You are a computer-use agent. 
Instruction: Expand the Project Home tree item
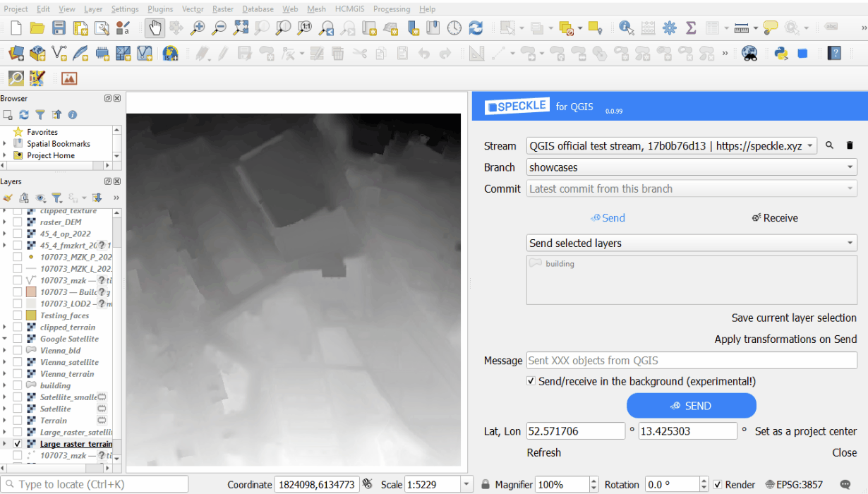click(5, 155)
